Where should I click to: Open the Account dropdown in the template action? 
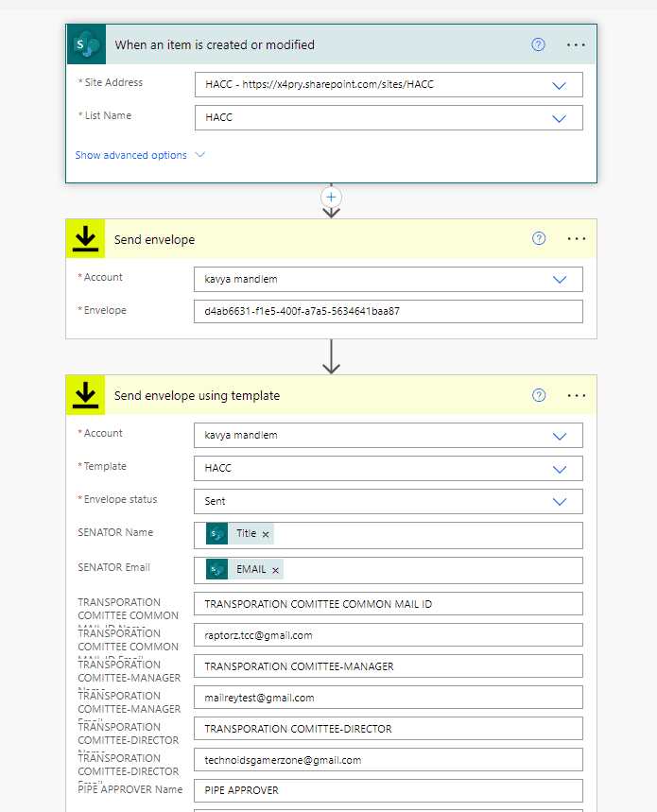[x=559, y=436]
